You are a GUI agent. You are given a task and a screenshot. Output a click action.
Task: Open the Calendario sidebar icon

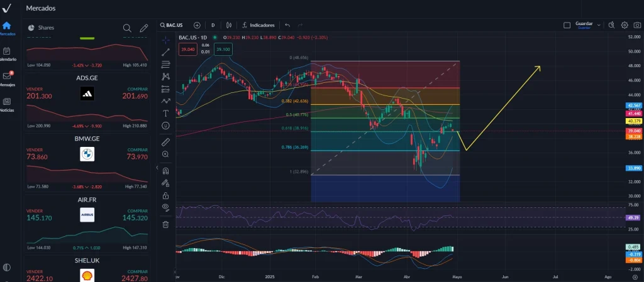pyautogui.click(x=6, y=52)
